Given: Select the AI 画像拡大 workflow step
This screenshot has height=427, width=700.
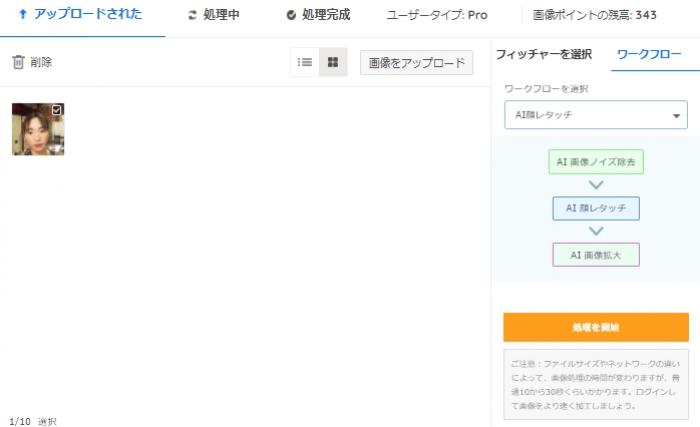Looking at the screenshot, I should coord(596,254).
